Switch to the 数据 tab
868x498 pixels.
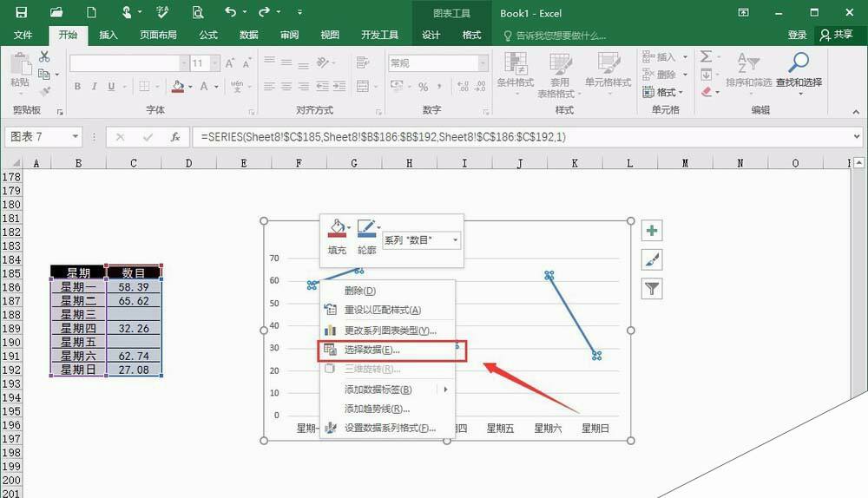coord(248,35)
